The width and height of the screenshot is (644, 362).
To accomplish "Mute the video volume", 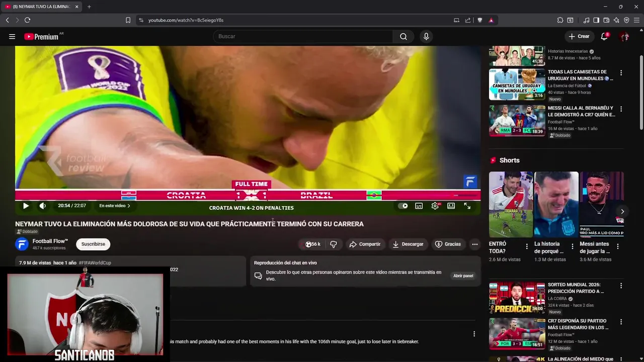I will click(x=43, y=206).
